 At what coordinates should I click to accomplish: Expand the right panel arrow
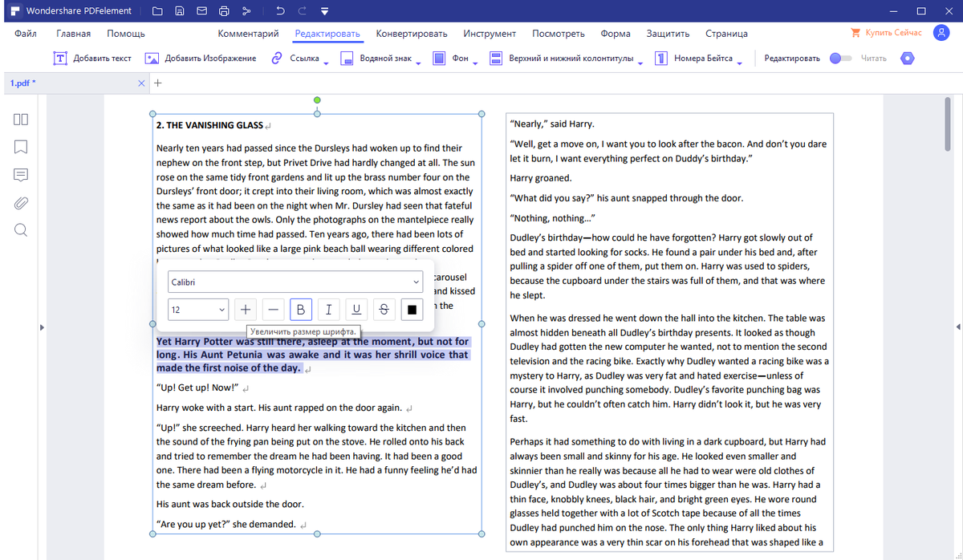pos(957,327)
